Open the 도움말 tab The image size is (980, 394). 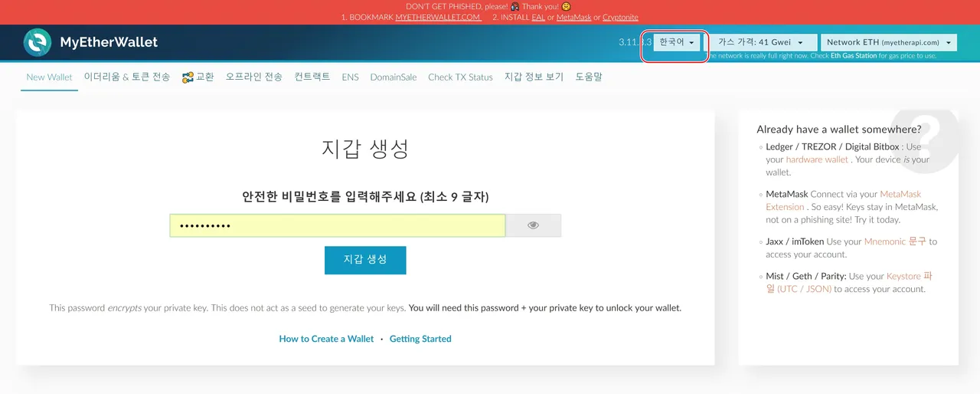coord(589,77)
